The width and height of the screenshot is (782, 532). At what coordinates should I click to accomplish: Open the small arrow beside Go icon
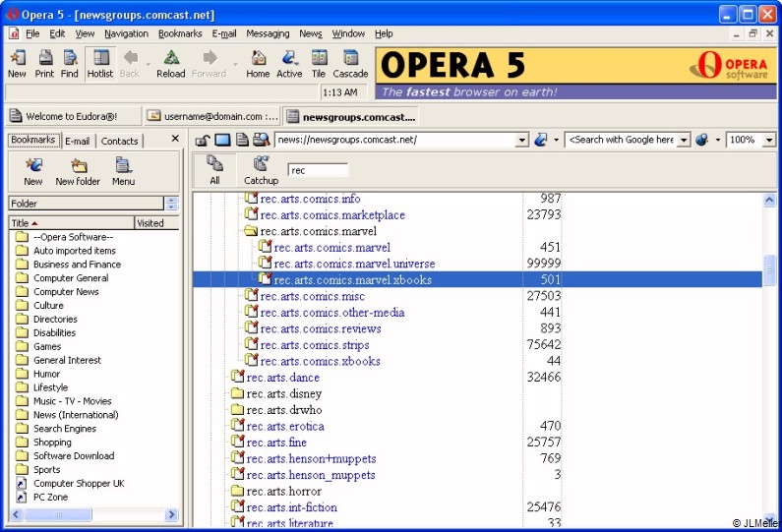[556, 140]
